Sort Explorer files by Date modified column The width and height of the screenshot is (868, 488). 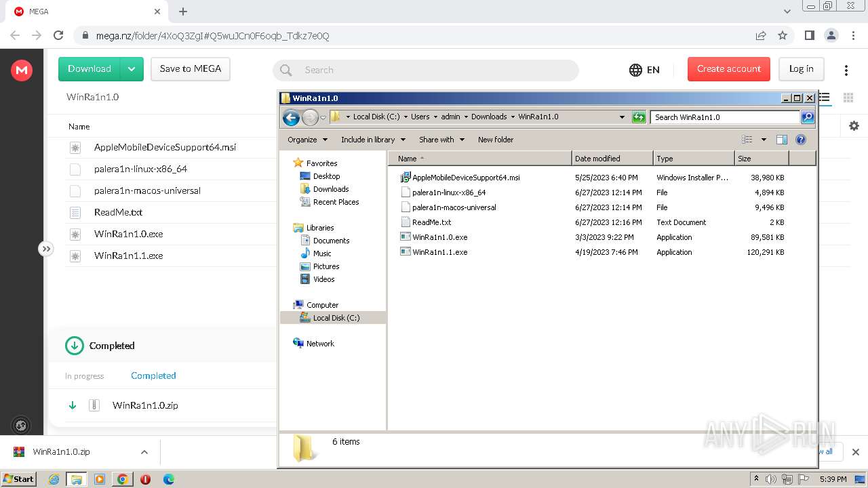(613, 159)
